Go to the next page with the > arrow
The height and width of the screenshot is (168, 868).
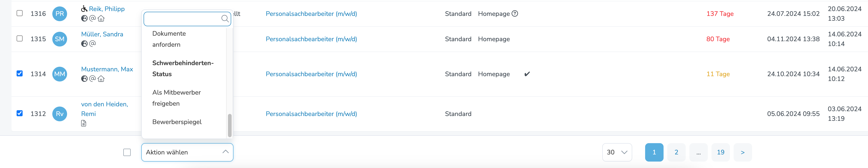pyautogui.click(x=742, y=152)
